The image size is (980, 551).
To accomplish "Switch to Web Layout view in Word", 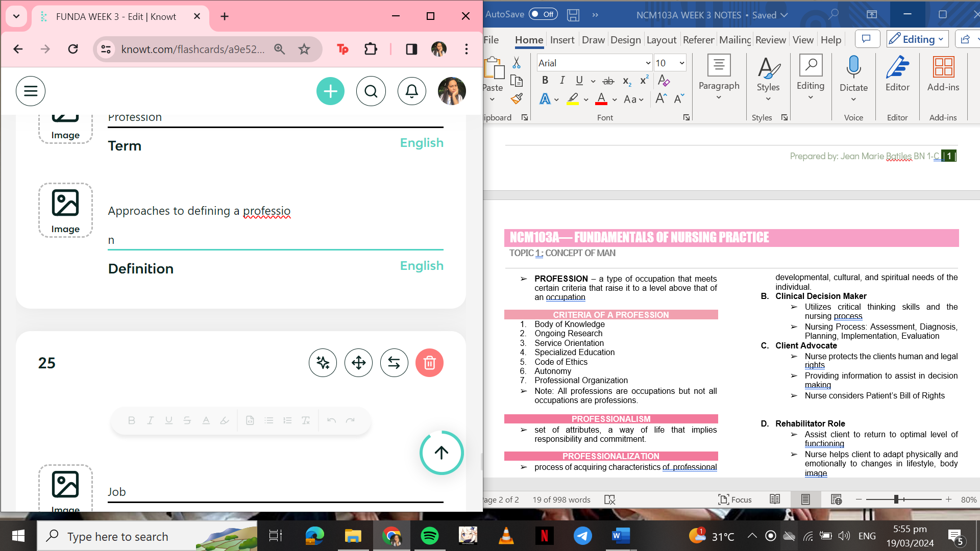I will pyautogui.click(x=836, y=499).
